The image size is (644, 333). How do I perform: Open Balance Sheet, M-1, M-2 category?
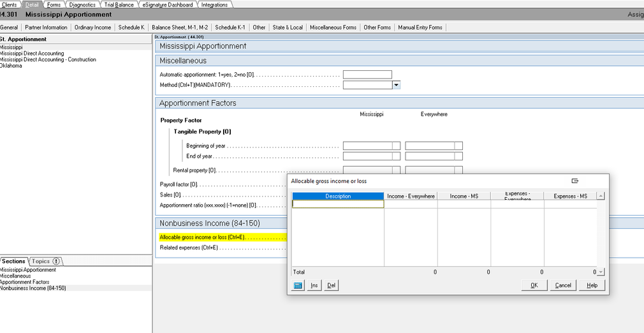pos(179,28)
